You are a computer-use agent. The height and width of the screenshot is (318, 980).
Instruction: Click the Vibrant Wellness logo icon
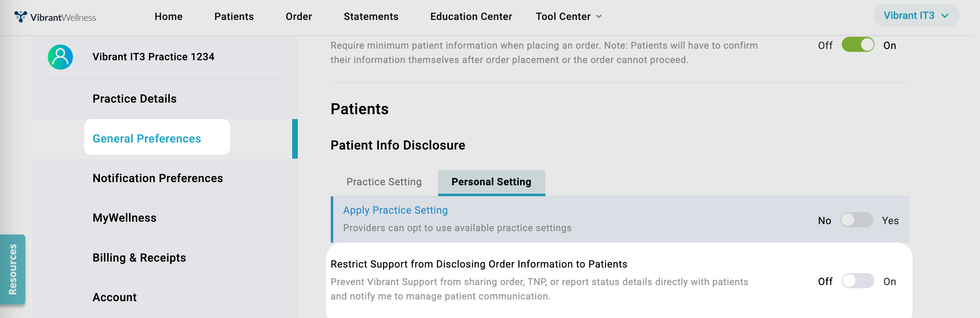pos(21,17)
